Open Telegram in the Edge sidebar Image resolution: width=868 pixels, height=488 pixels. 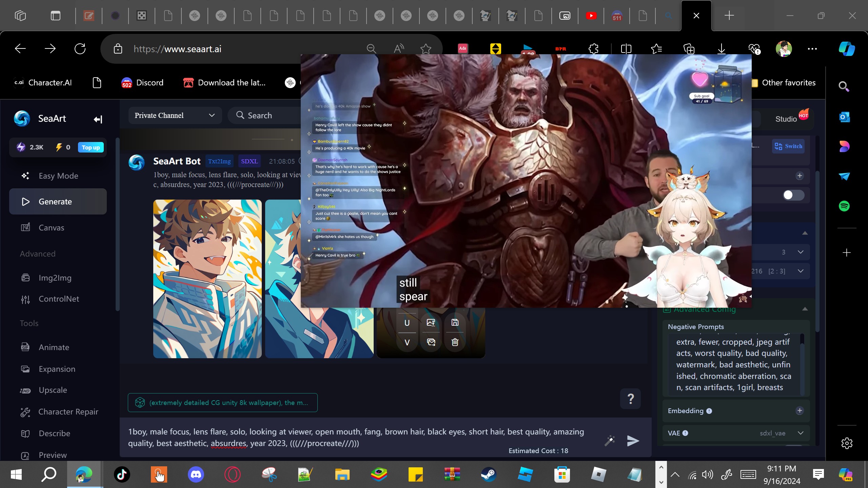[x=844, y=176]
